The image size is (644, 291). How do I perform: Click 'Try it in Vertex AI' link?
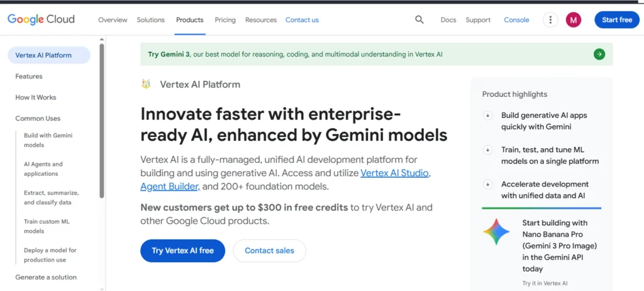(545, 283)
